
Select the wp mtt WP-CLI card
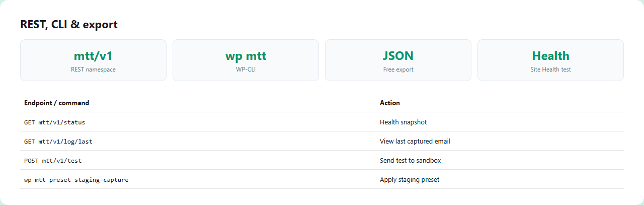click(x=246, y=60)
